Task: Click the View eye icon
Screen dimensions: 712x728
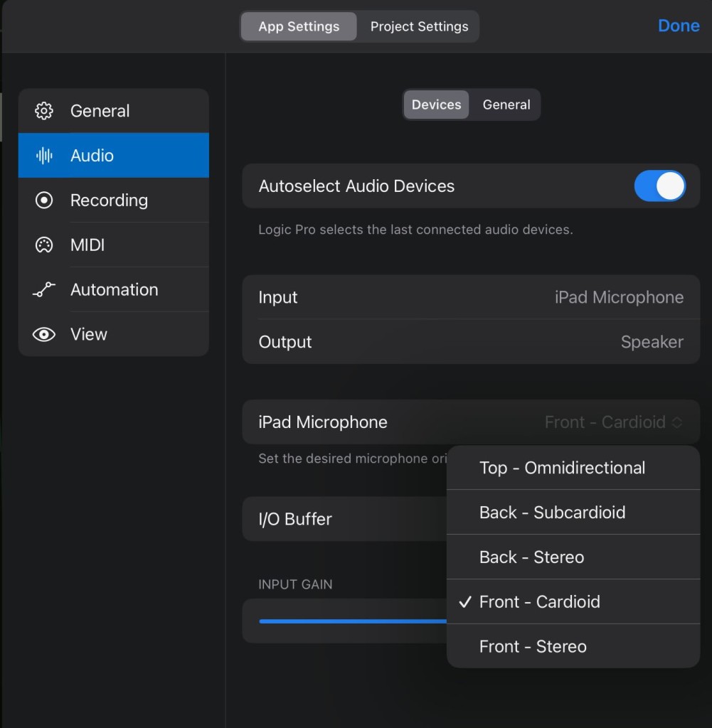Action: tap(44, 334)
